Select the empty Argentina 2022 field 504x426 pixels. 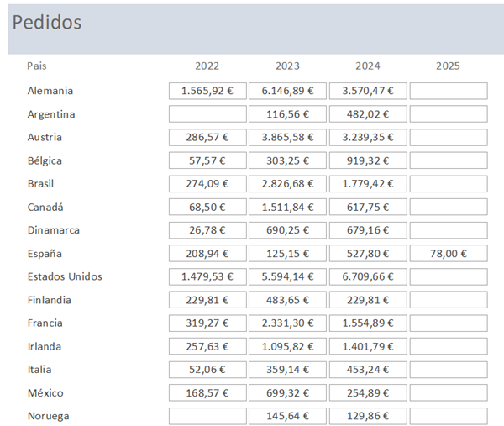[207, 114]
